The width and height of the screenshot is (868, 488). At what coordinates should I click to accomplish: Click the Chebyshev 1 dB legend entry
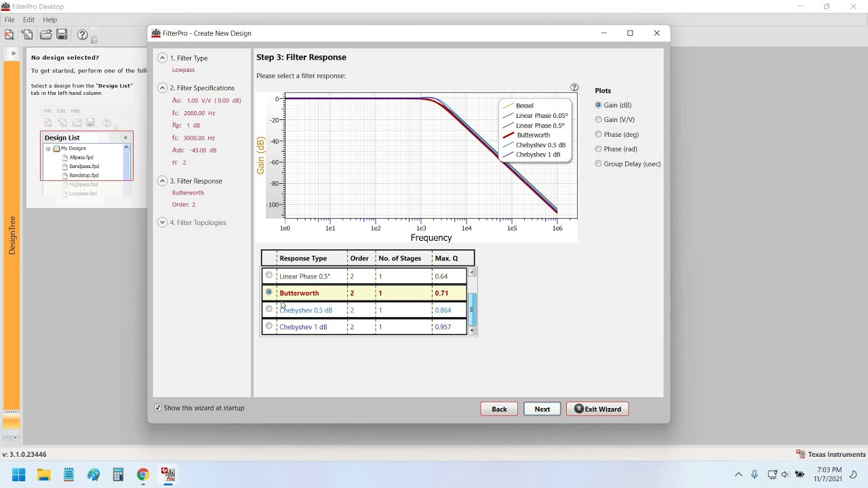(x=538, y=155)
